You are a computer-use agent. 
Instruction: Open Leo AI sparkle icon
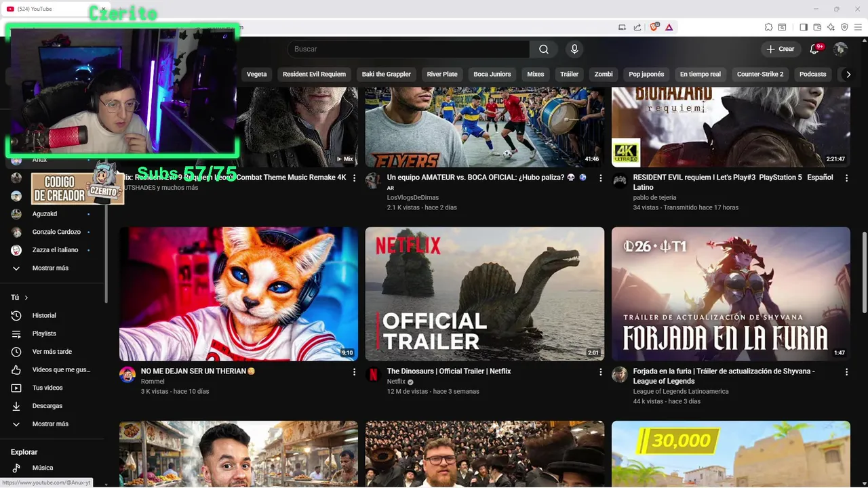[x=831, y=27]
